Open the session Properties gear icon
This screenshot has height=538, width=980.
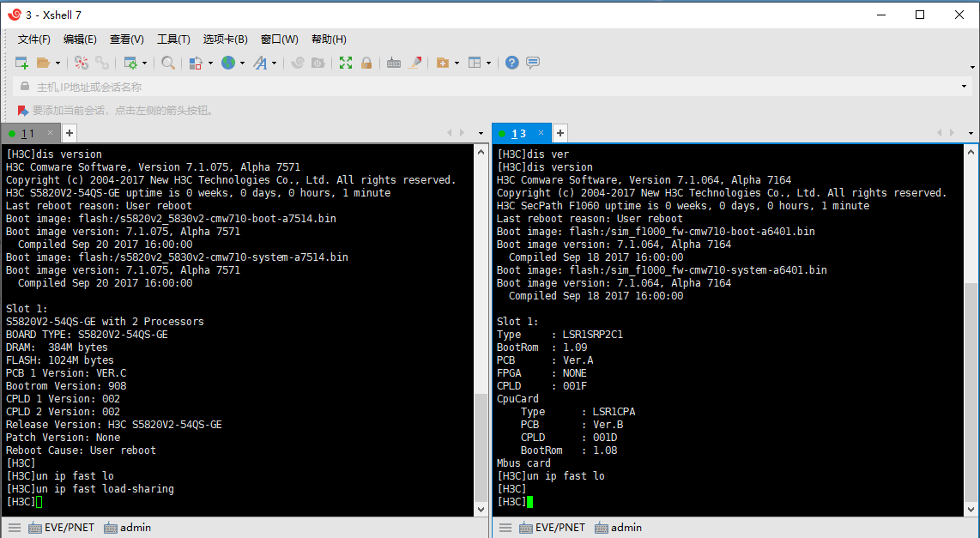tap(130, 63)
